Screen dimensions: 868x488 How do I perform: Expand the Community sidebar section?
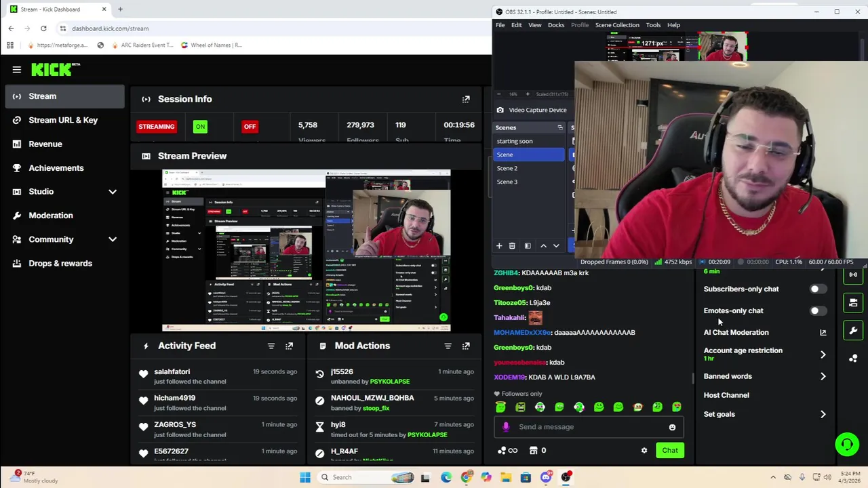113,239
